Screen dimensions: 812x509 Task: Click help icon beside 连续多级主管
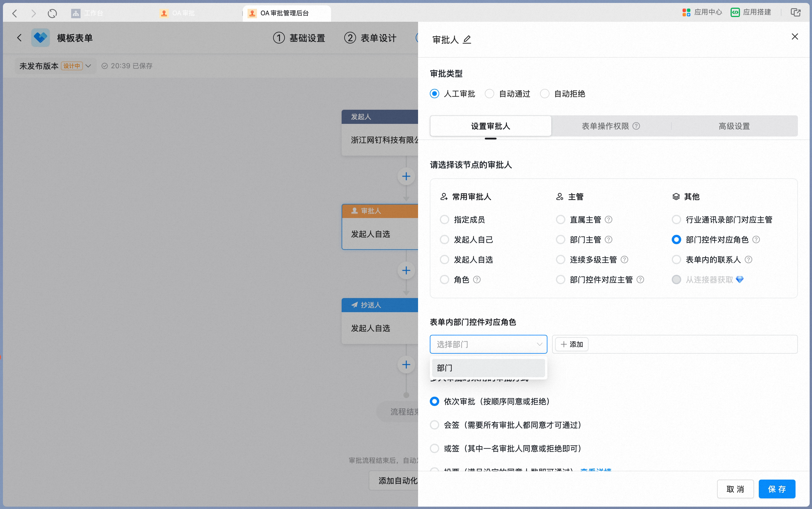point(624,260)
